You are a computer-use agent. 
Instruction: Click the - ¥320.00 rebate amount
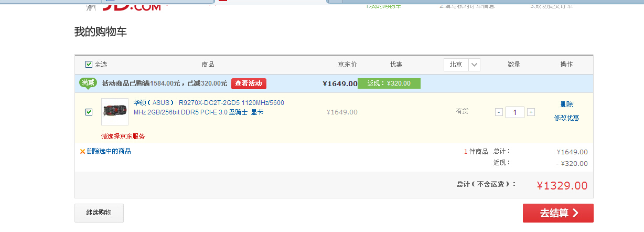(x=572, y=163)
